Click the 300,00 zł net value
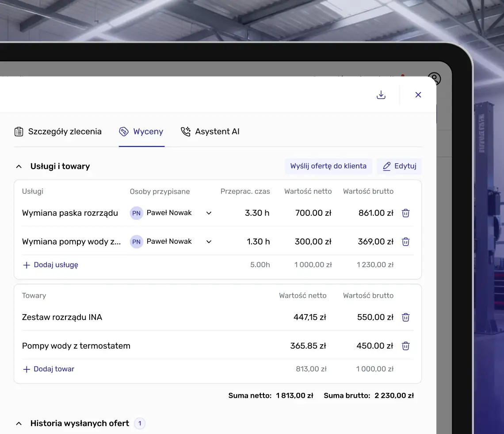The width and height of the screenshot is (504, 434). point(313,242)
